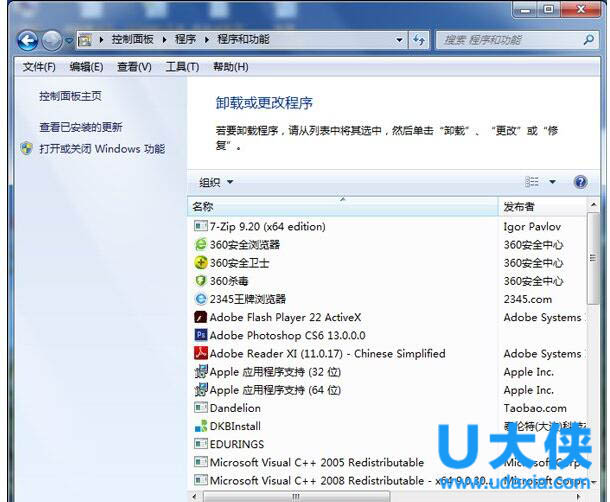610x502 pixels.
Task: Click the magnifier search icon
Action: click(x=589, y=40)
